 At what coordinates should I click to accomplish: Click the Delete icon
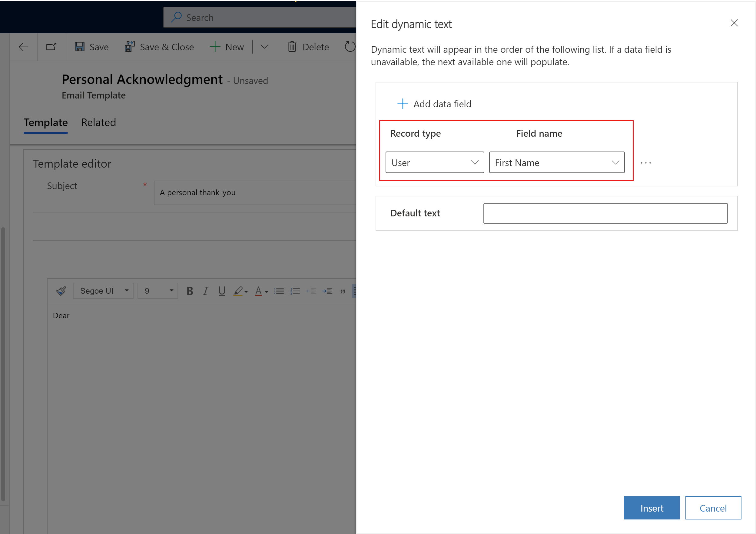pyautogui.click(x=291, y=46)
